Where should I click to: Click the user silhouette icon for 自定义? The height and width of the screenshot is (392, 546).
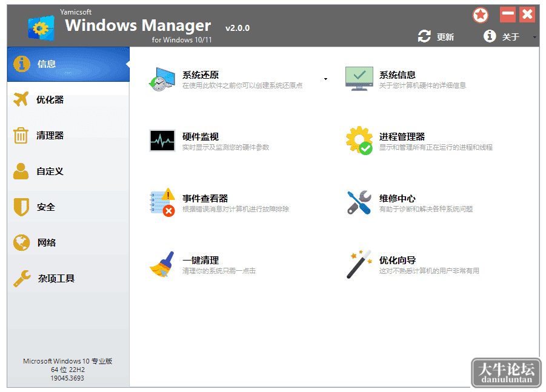coord(21,171)
